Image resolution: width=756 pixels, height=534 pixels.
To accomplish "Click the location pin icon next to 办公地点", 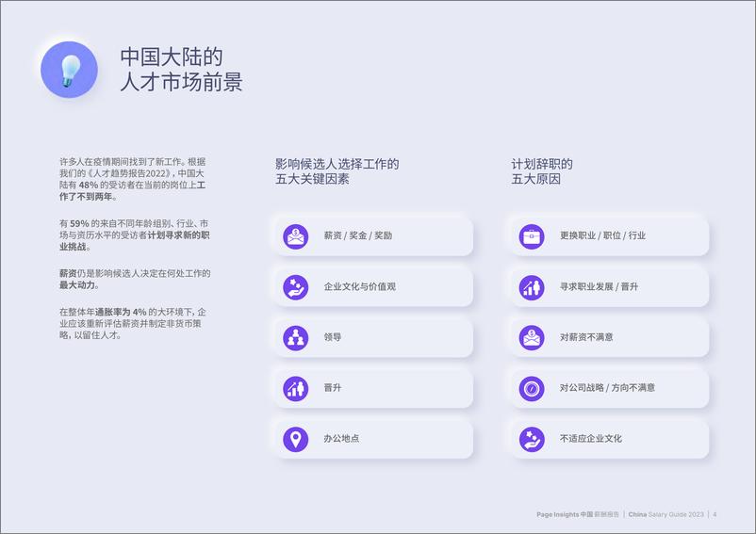I will point(296,439).
